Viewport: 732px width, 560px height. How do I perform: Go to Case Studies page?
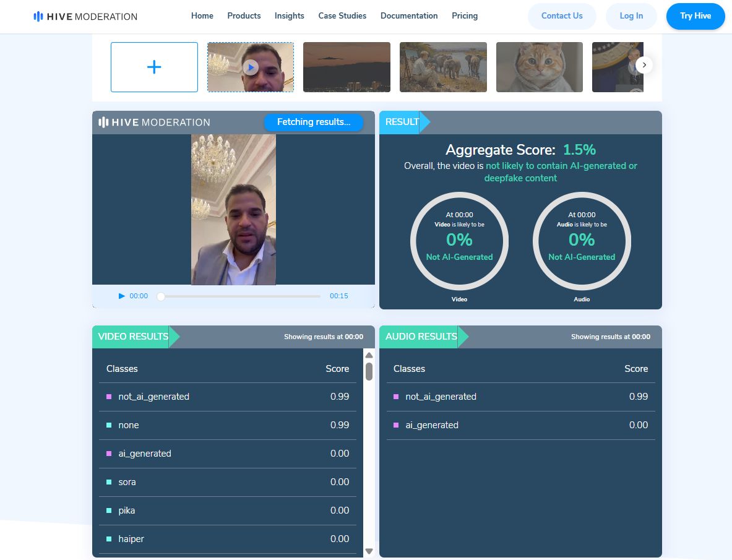[342, 16]
